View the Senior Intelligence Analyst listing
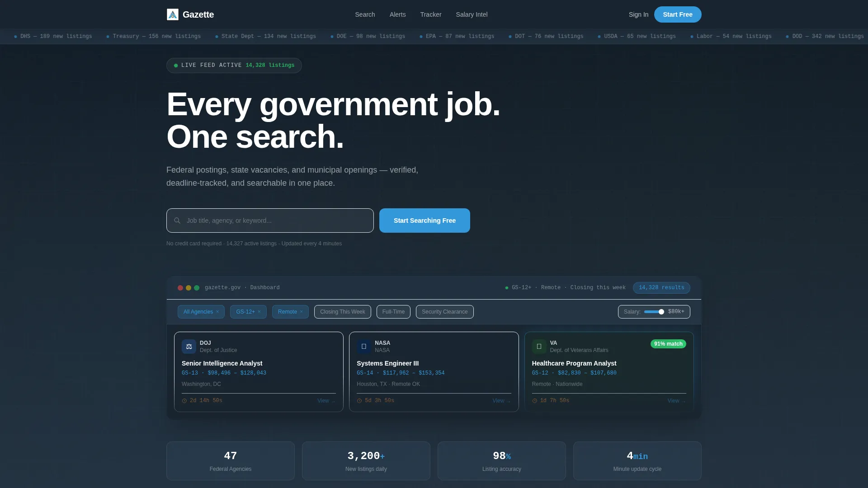The image size is (868, 488). pyautogui.click(x=326, y=401)
